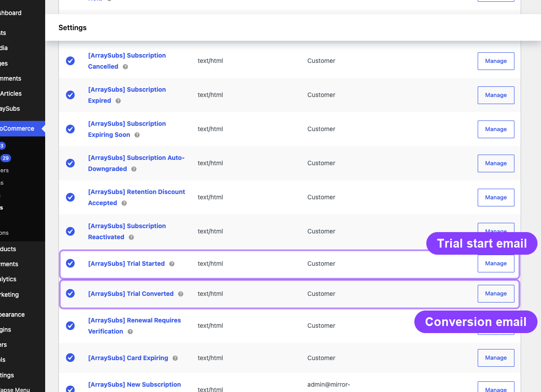Click enabled checkmark for Subscription Cancelled
This screenshot has height=392, width=541.
tap(70, 61)
